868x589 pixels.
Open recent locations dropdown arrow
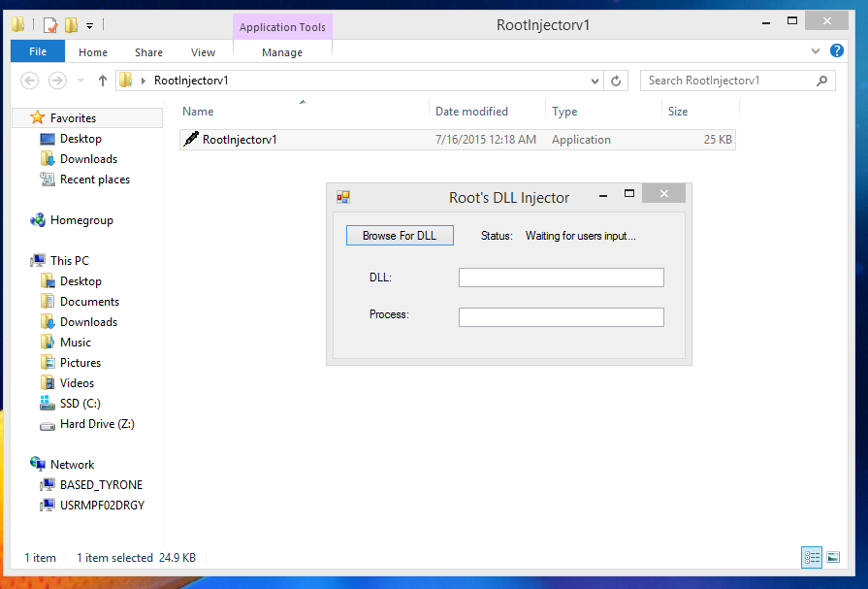[x=80, y=81]
